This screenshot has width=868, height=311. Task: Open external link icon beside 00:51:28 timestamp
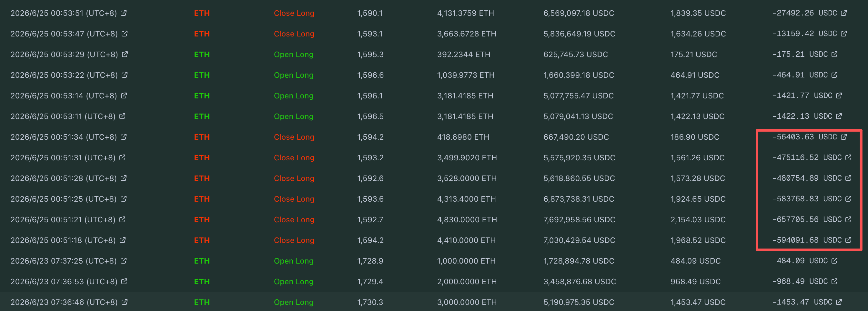[124, 178]
